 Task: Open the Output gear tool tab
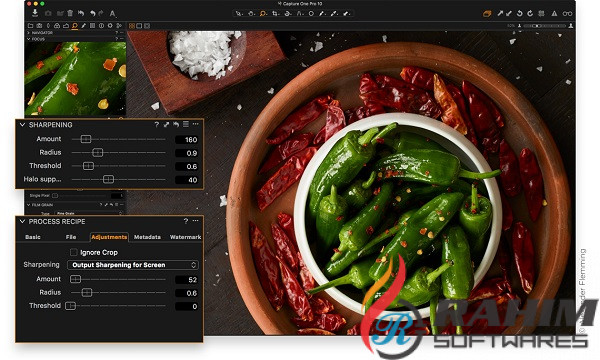point(110,26)
